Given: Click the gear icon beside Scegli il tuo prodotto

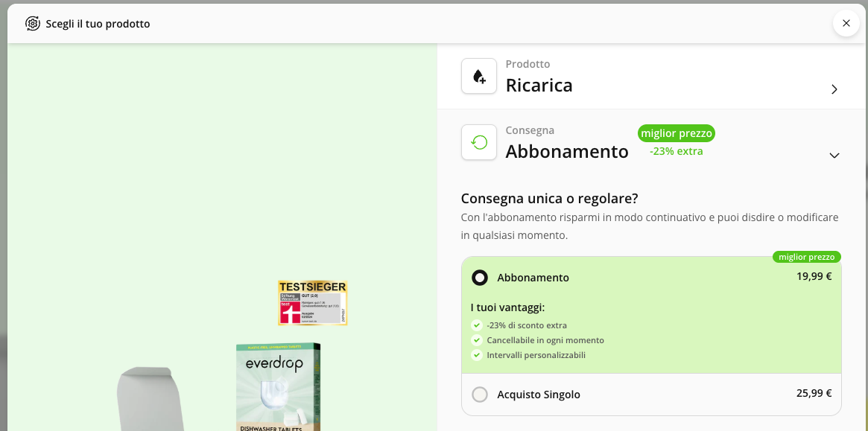Looking at the screenshot, I should click(x=33, y=24).
